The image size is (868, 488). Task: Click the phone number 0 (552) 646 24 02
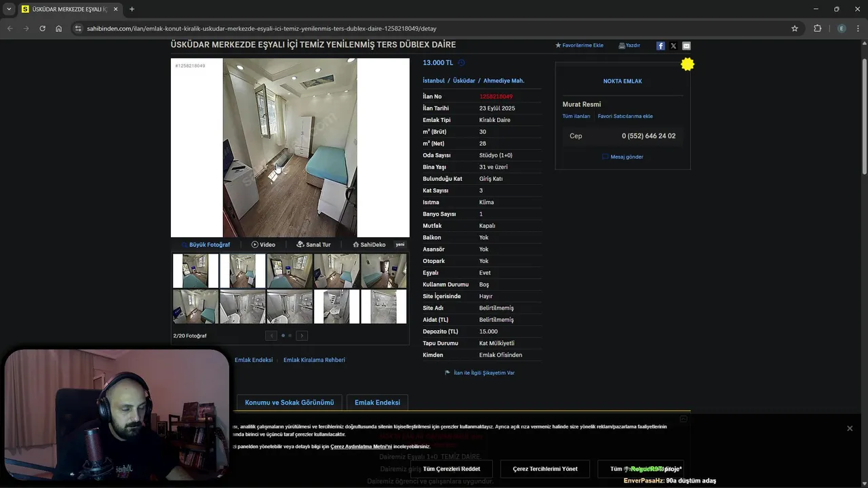648,136
